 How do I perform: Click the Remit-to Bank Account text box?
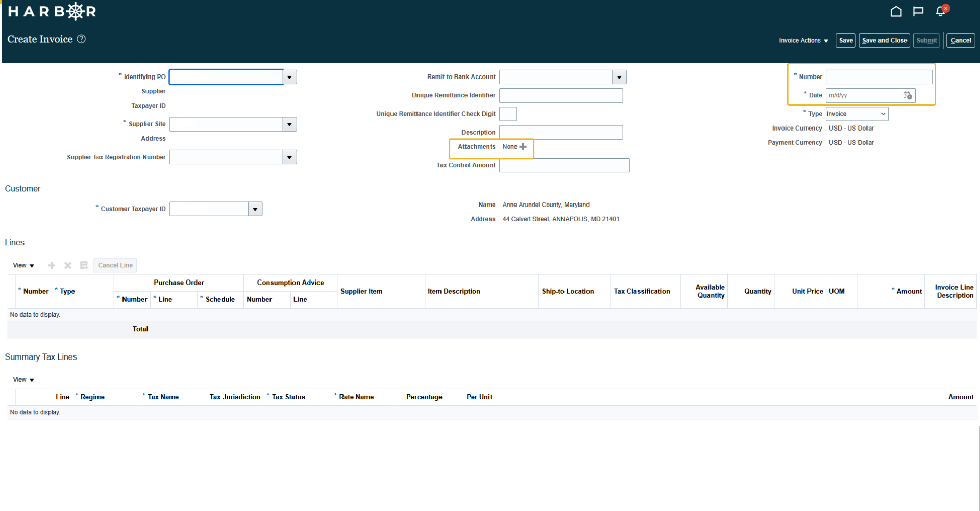(556, 77)
